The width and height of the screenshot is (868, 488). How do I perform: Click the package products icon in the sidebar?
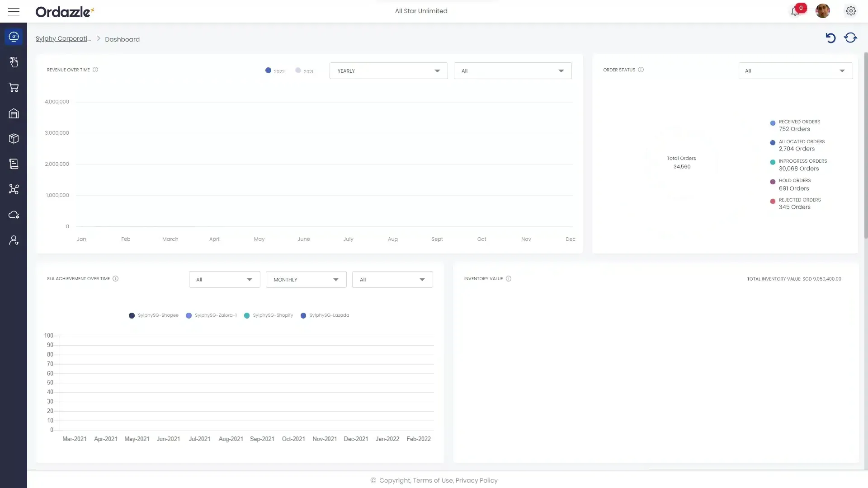tap(14, 138)
